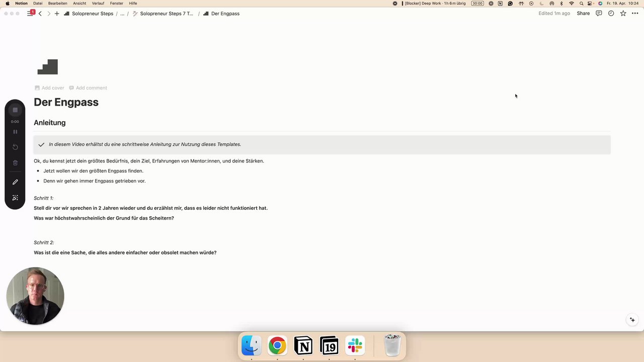Open the Solopreneur Steps 7 T... breadcrumb
Viewport: 644px width, 362px height.
tap(163, 14)
